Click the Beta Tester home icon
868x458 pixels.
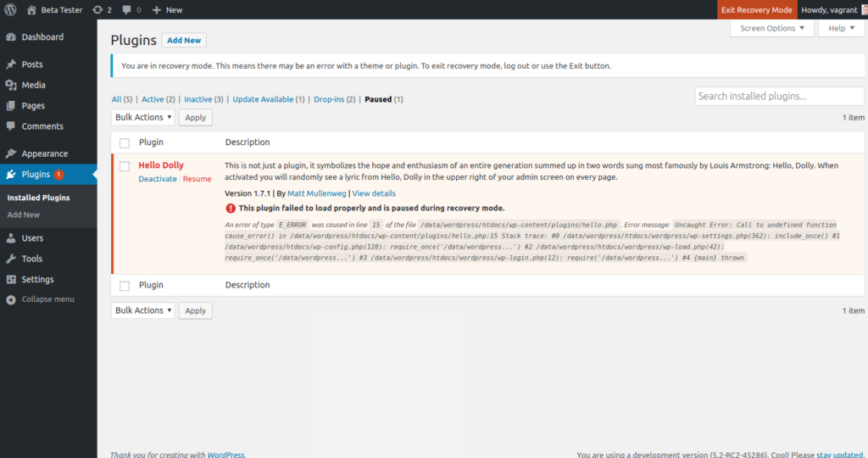[31, 10]
